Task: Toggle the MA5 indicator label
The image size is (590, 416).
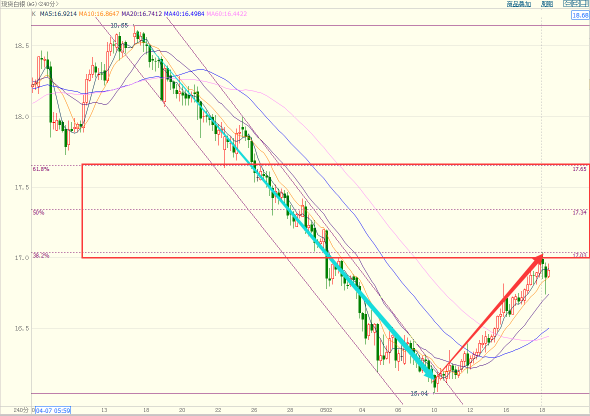Action: pos(58,14)
